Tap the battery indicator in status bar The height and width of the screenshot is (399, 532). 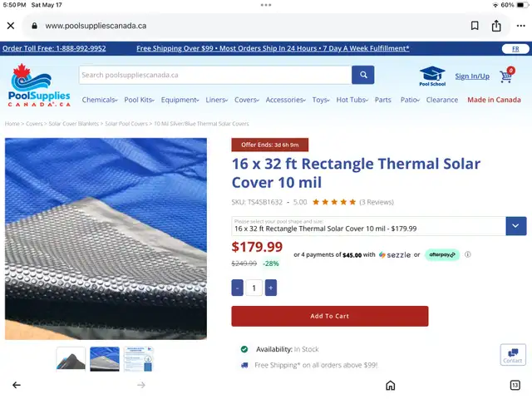pyautogui.click(x=522, y=5)
